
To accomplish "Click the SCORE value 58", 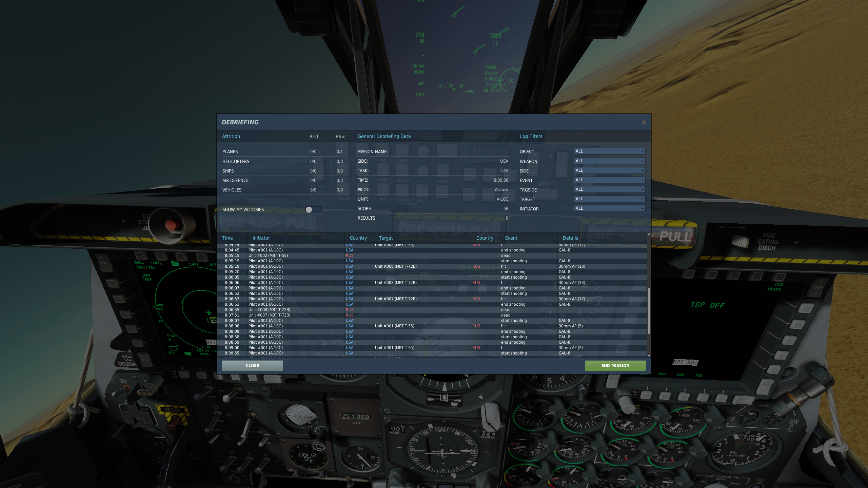I will point(506,209).
